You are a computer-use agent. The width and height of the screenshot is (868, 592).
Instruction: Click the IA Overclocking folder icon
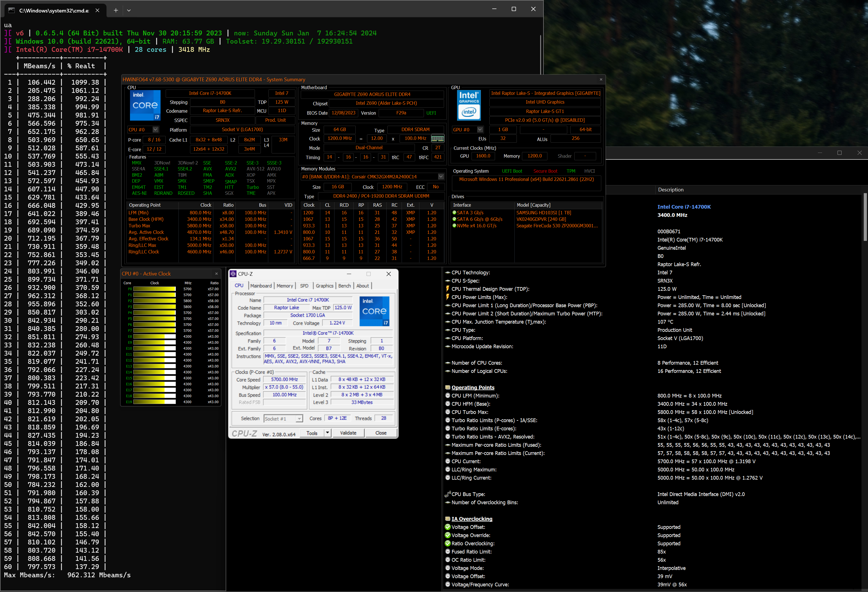(447, 519)
